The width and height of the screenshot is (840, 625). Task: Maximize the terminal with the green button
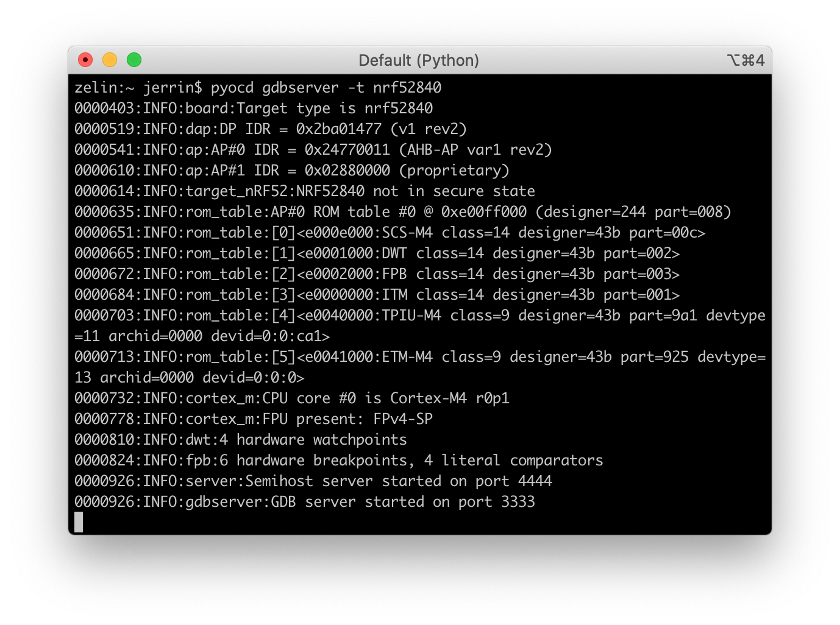tap(134, 60)
